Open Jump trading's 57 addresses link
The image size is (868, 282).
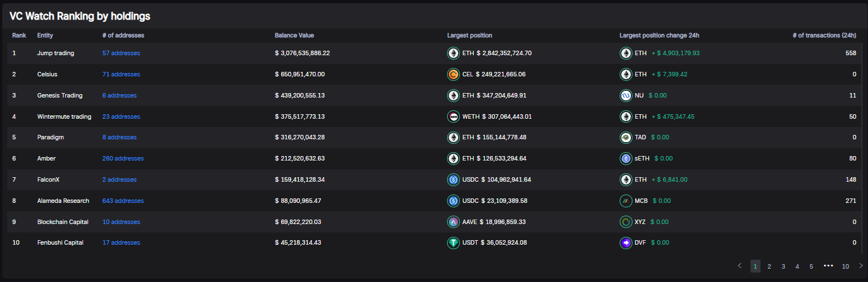tap(121, 54)
